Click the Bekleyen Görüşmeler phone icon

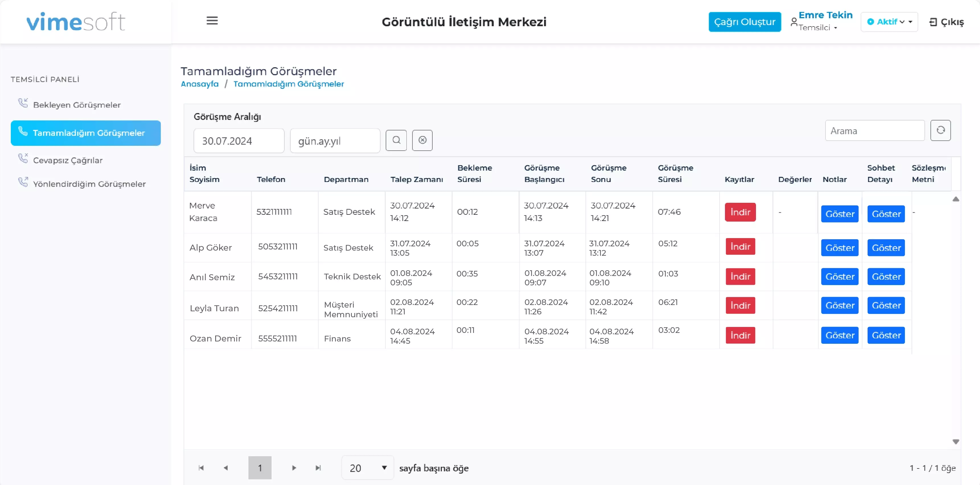pos(23,103)
